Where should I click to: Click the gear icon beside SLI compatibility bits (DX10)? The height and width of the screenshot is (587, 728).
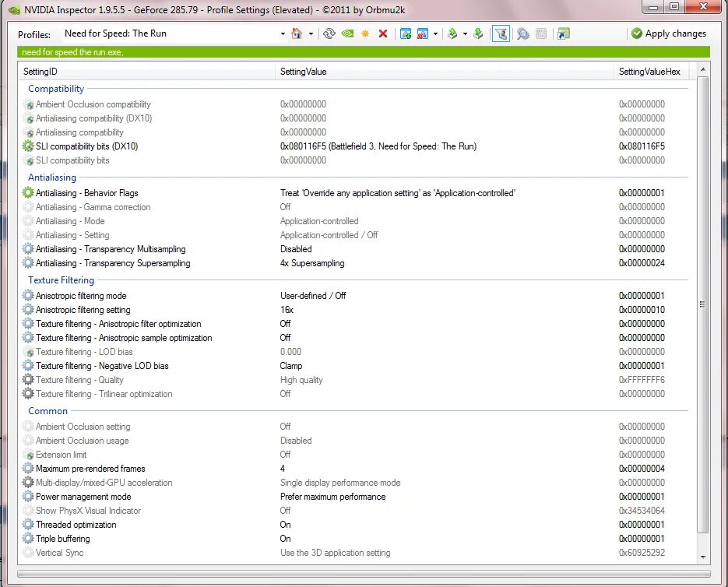tap(28, 146)
